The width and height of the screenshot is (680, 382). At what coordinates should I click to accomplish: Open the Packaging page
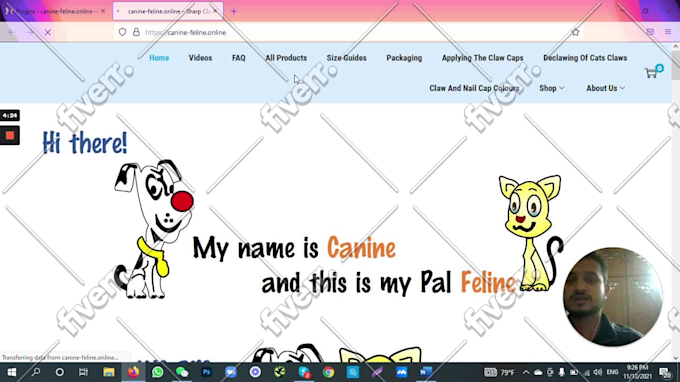coord(404,58)
